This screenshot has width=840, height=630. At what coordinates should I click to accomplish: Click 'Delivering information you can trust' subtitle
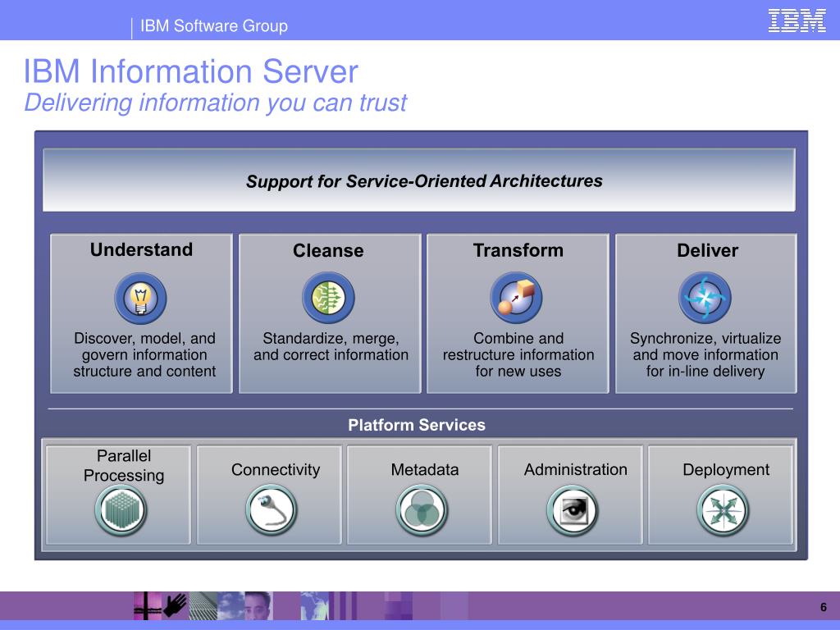point(216,103)
